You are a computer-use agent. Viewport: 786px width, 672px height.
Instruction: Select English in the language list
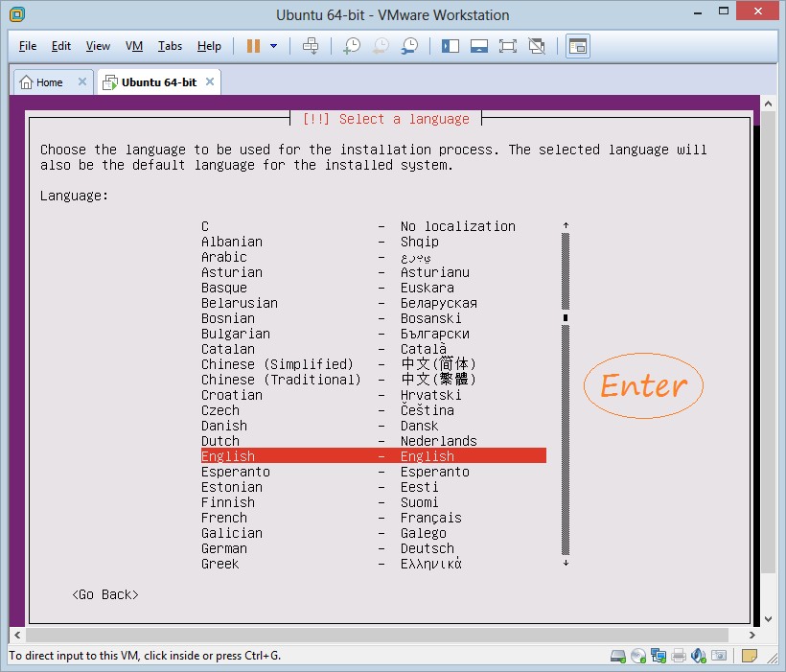click(x=374, y=456)
